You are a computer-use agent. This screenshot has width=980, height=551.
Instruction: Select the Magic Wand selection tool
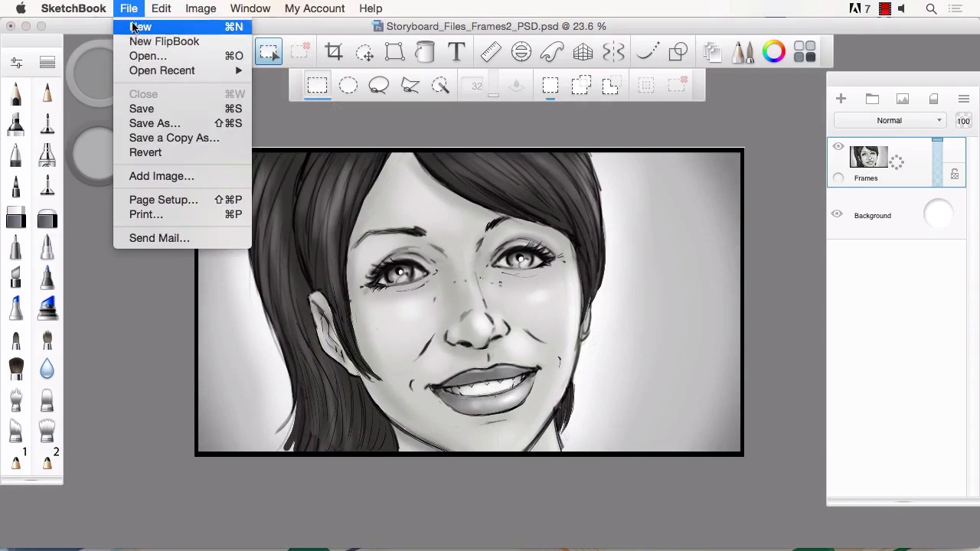pyautogui.click(x=440, y=85)
